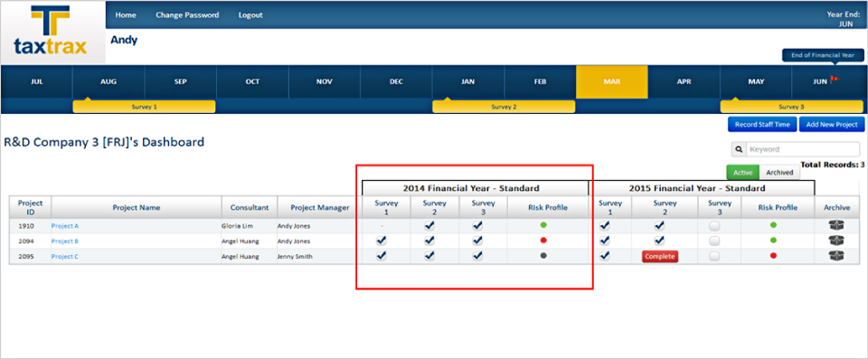Click Project A 2015 green risk dot

[773, 225]
